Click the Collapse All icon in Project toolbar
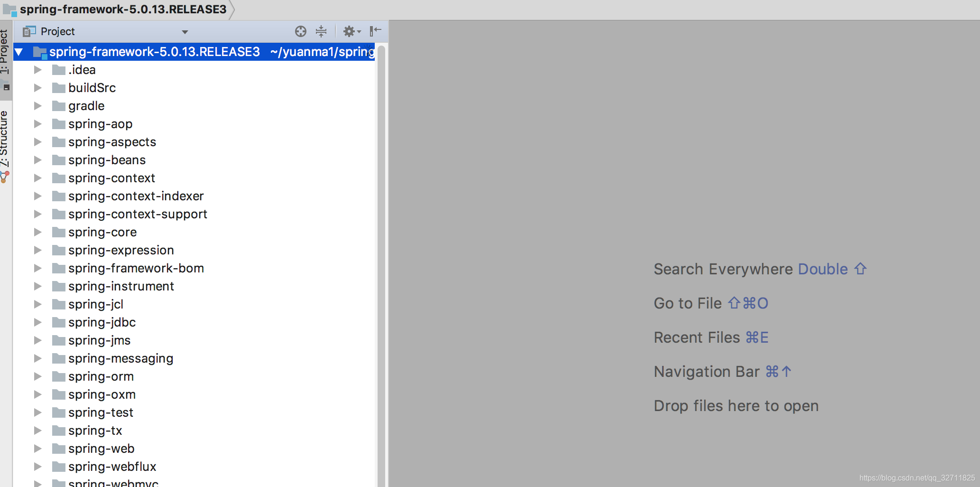 coord(321,31)
